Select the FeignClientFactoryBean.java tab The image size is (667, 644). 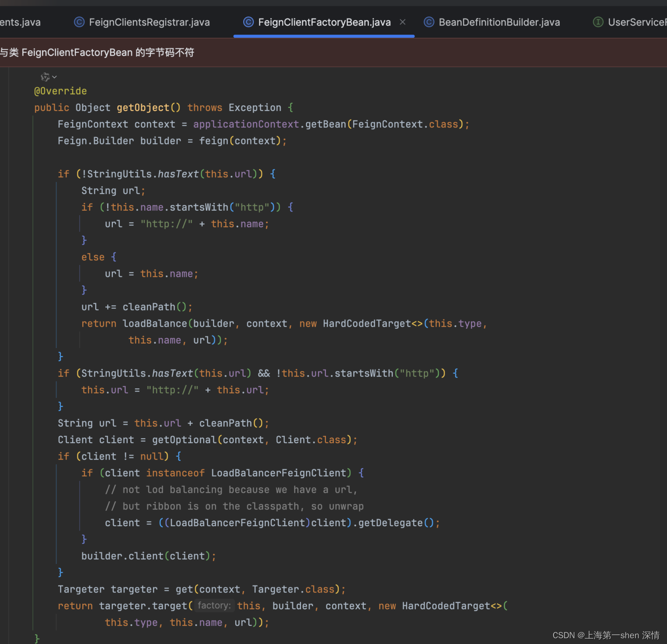[x=324, y=22]
